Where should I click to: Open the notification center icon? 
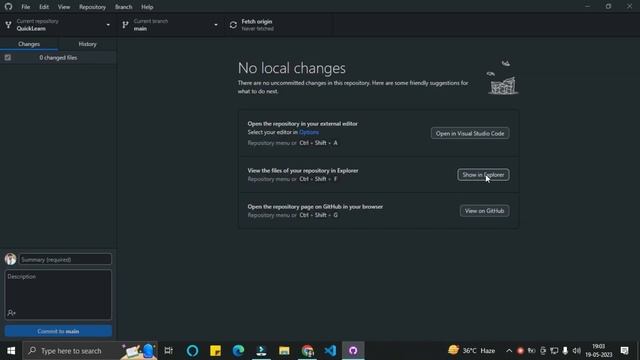624,351
